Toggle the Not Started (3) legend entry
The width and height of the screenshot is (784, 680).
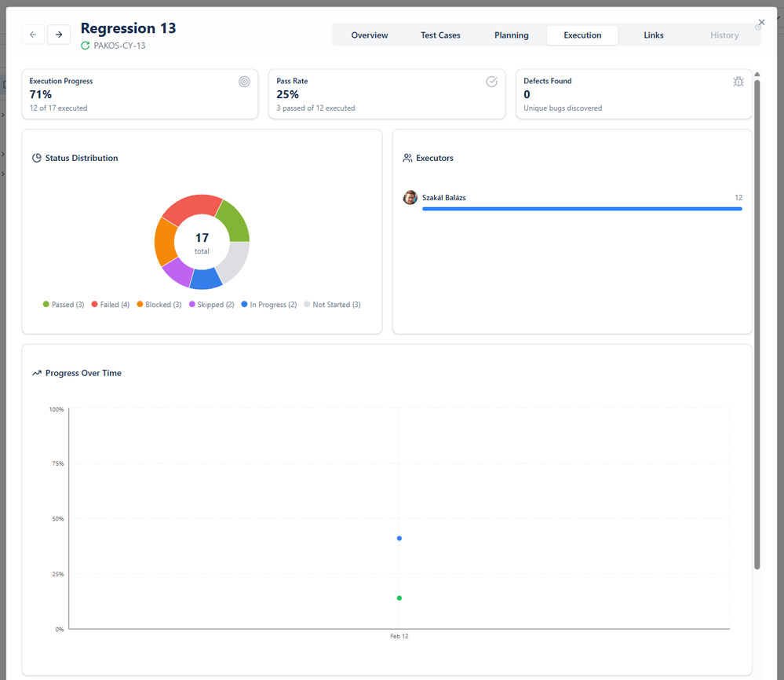click(x=332, y=305)
